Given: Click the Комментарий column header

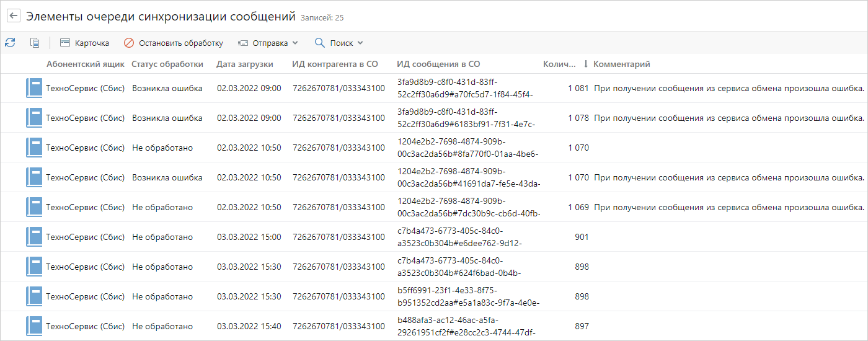Looking at the screenshot, I should click(621, 64).
